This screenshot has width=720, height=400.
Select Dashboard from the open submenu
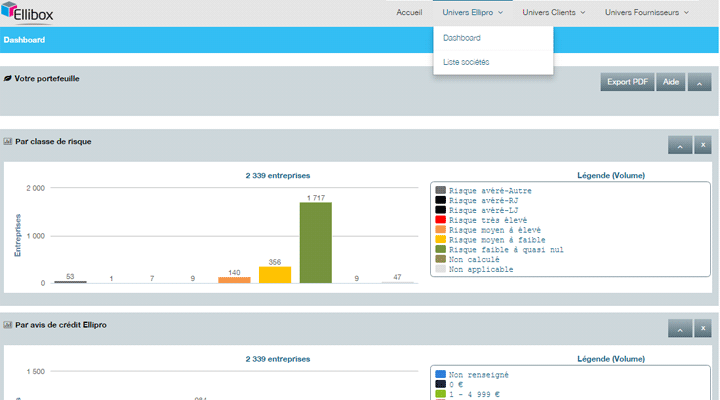462,38
